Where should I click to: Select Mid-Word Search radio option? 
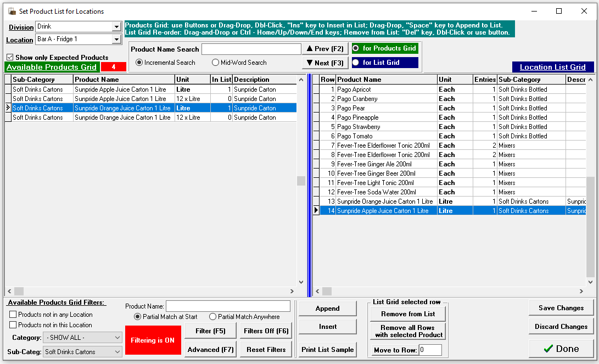point(215,63)
